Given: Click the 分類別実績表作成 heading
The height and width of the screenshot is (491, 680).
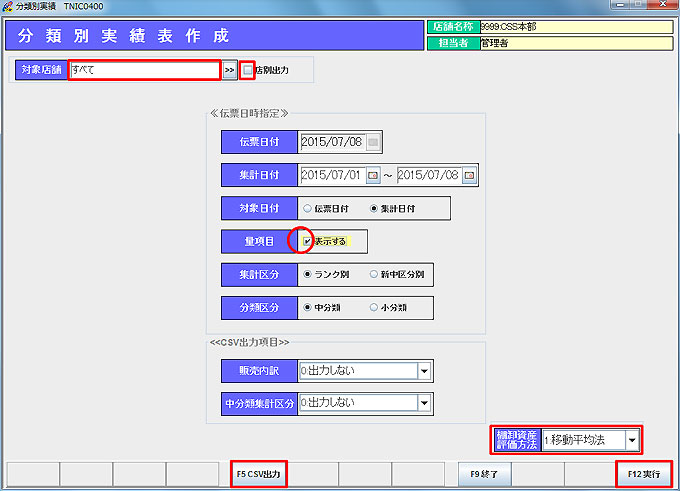Looking at the screenshot, I should click(x=123, y=36).
